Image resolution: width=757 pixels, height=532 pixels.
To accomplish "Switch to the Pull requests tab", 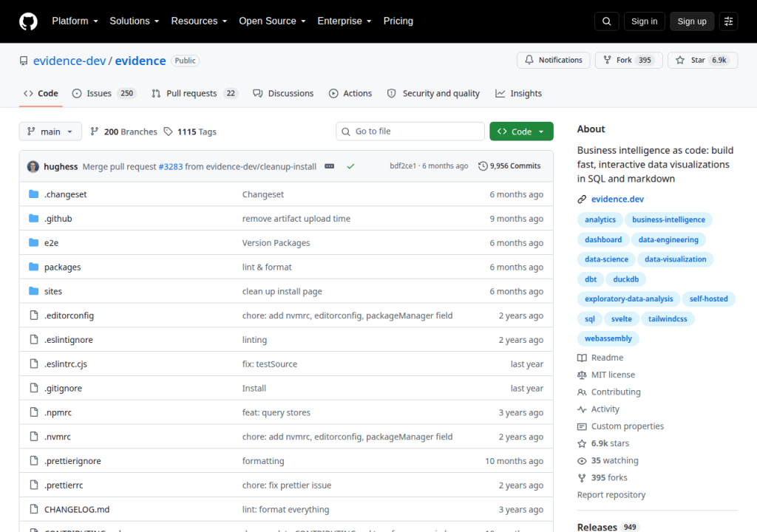I will [195, 93].
